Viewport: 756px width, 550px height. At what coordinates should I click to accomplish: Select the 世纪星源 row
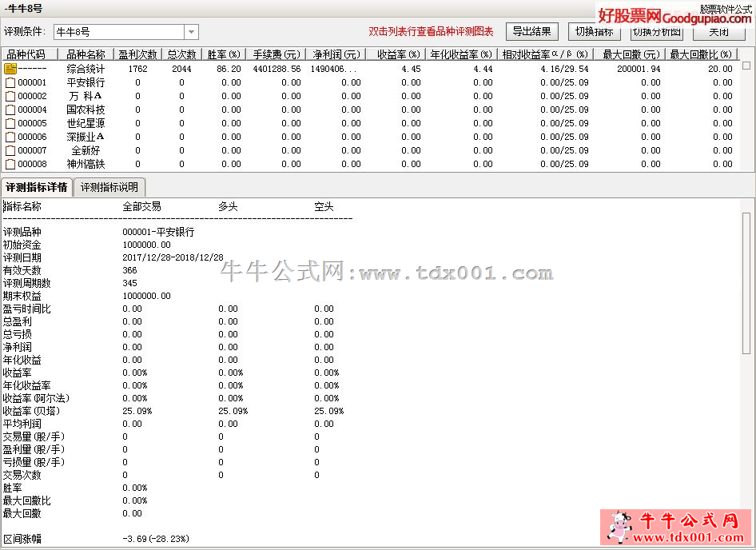click(370, 123)
